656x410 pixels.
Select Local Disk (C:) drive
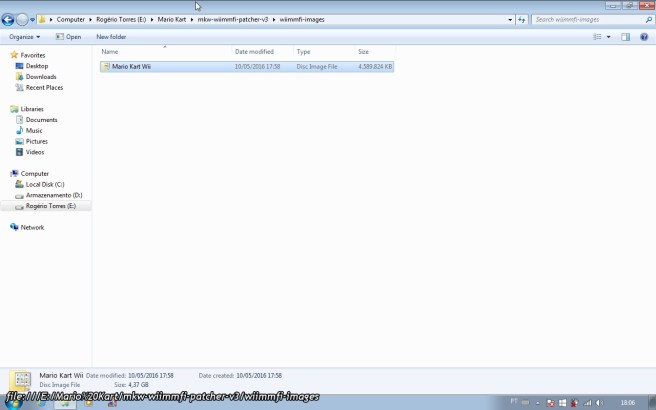coord(45,184)
